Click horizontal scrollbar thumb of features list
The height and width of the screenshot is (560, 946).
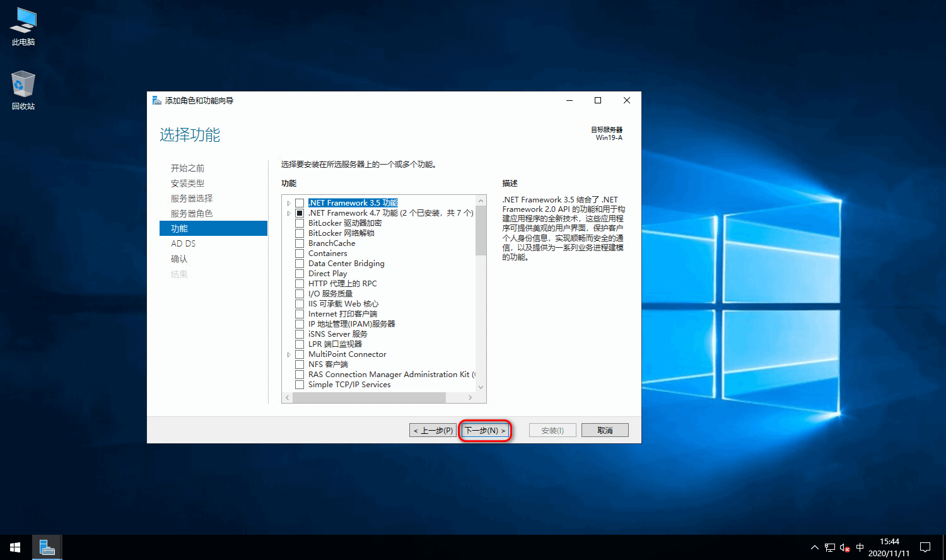[x=369, y=398]
